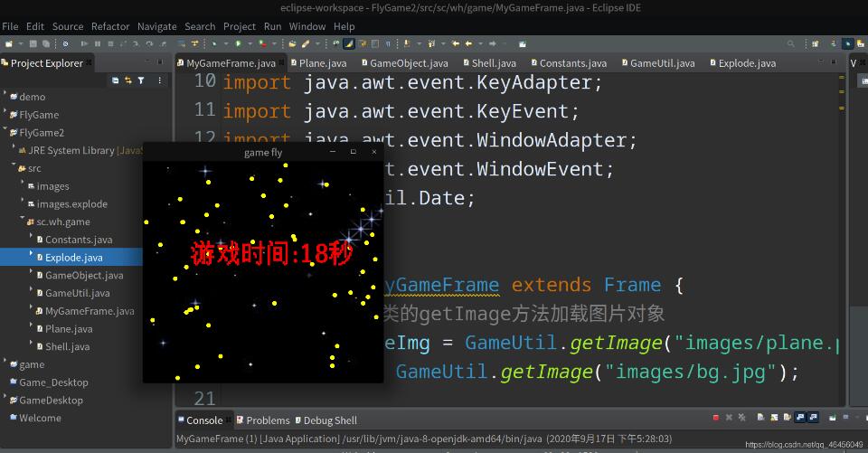Terminate the running program with red stop icon
868x453 pixels.
715,418
